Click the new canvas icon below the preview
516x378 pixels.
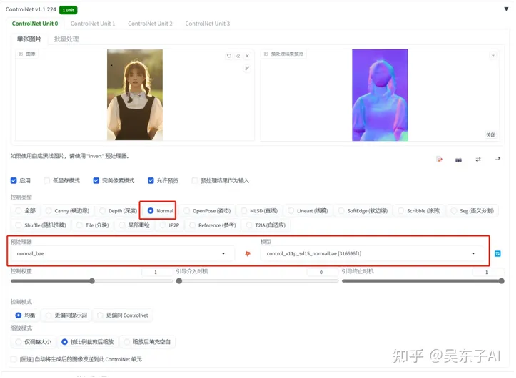(439, 159)
